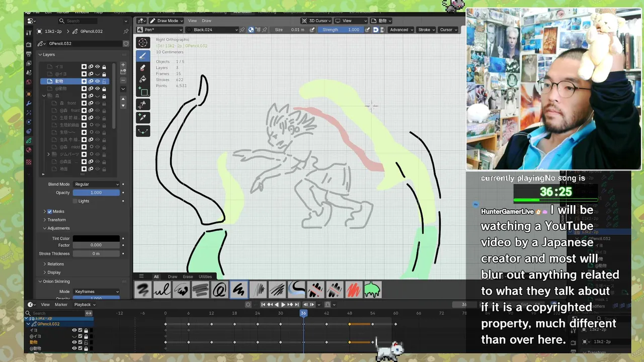This screenshot has height=362, width=644.
Task: Click the Tint Color swatch
Action: [x=97, y=238]
